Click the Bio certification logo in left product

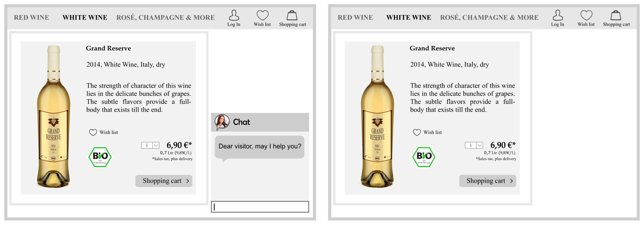pos(100,157)
